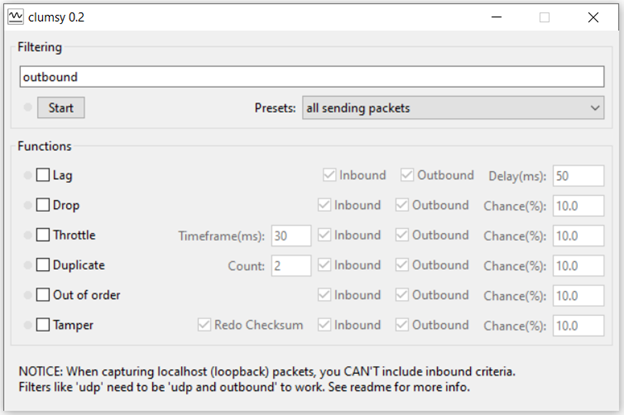The height and width of the screenshot is (415, 624).
Task: Toggle the Tamper Outbound checkbox
Action: (x=402, y=325)
